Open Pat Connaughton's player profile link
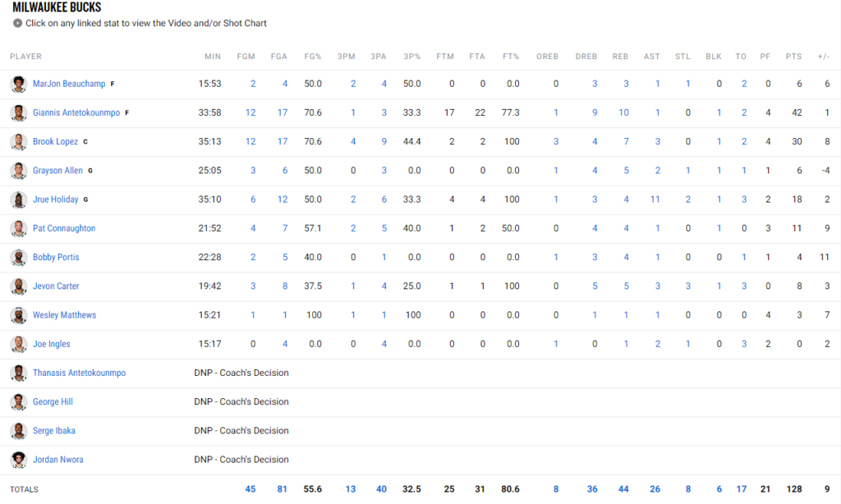This screenshot has height=504, width=841. click(64, 228)
